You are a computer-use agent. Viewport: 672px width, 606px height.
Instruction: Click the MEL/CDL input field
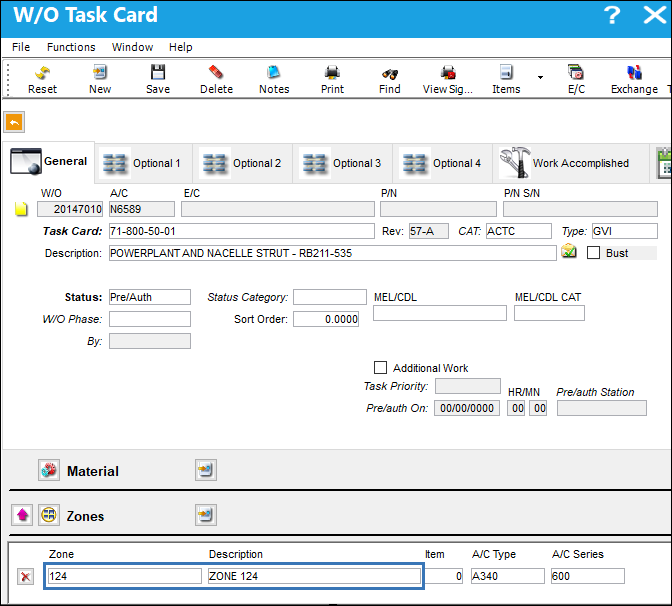(440, 313)
